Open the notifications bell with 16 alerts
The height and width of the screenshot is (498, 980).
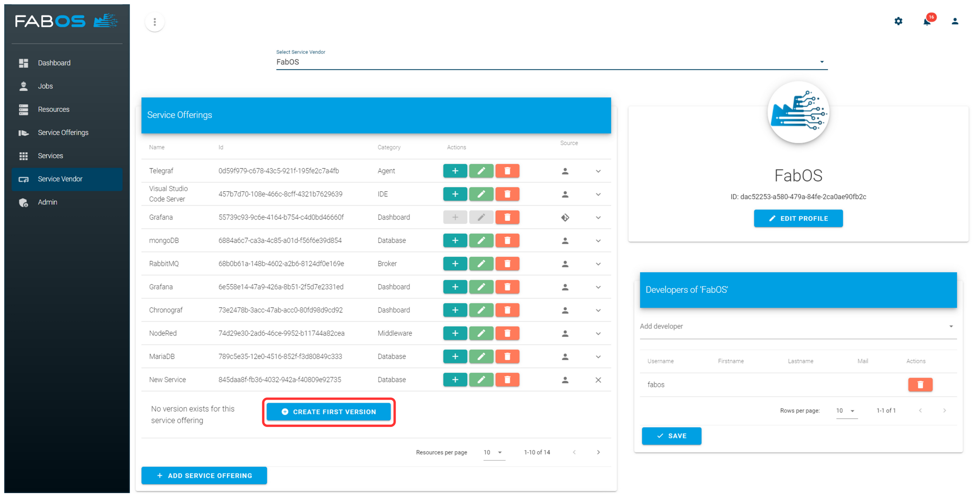point(927,21)
